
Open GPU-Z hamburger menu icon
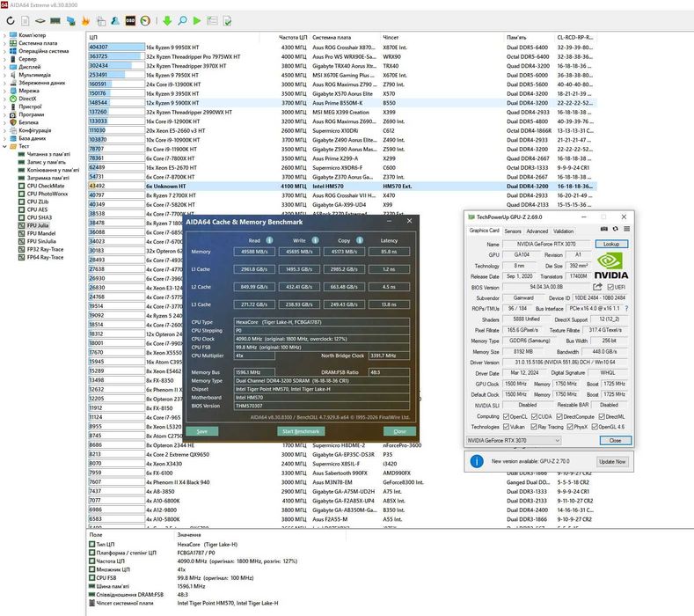(x=627, y=229)
